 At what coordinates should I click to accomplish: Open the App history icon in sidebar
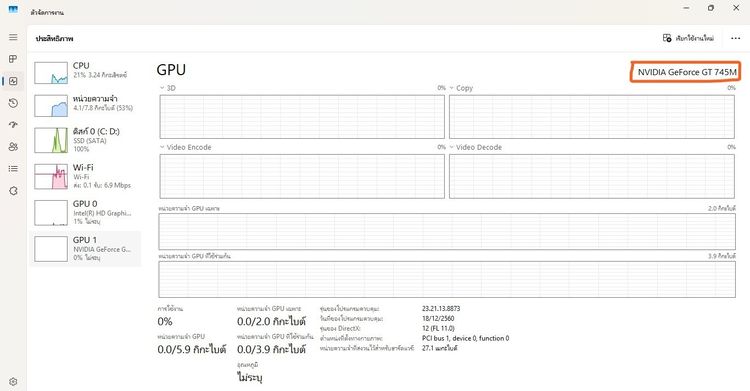coord(13,103)
